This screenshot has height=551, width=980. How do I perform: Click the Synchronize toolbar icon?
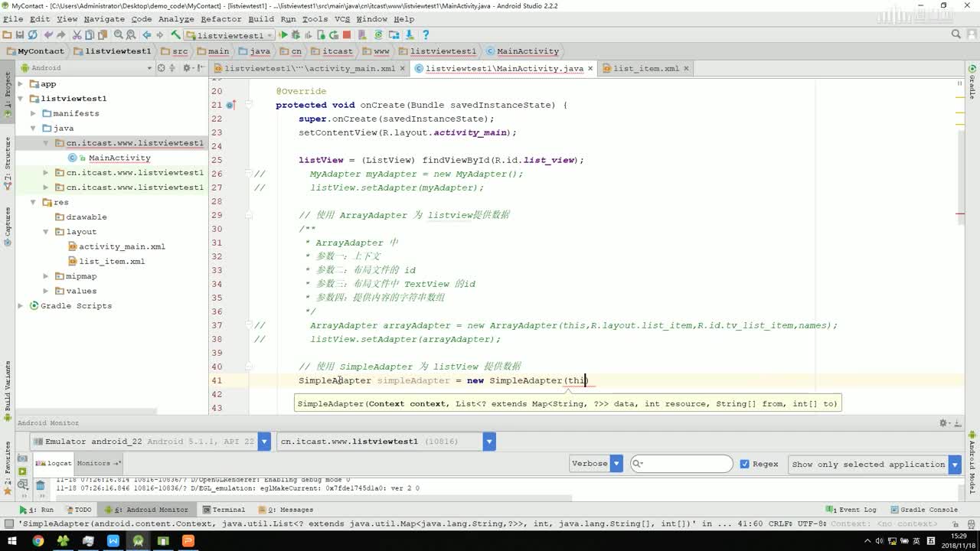coord(32,34)
